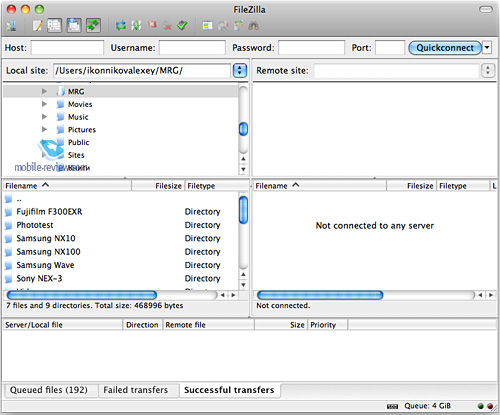
Task: Expand the Movies folder tree node
Action: (x=44, y=104)
